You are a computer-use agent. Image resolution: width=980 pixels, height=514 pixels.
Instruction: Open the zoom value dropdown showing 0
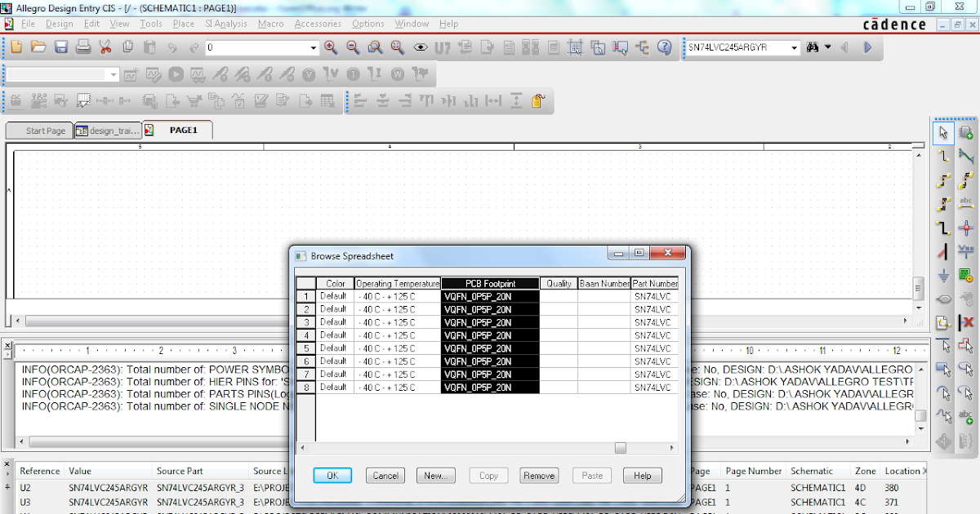tap(313, 48)
